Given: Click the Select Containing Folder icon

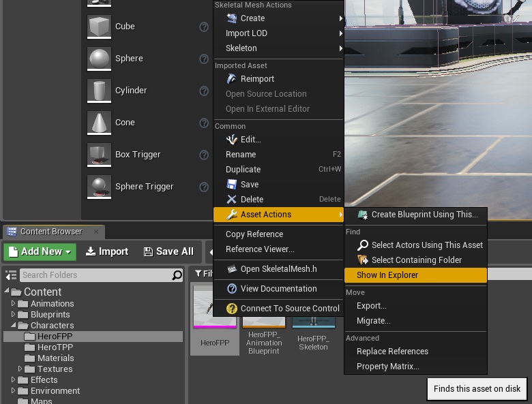Looking at the screenshot, I should pyautogui.click(x=363, y=260).
